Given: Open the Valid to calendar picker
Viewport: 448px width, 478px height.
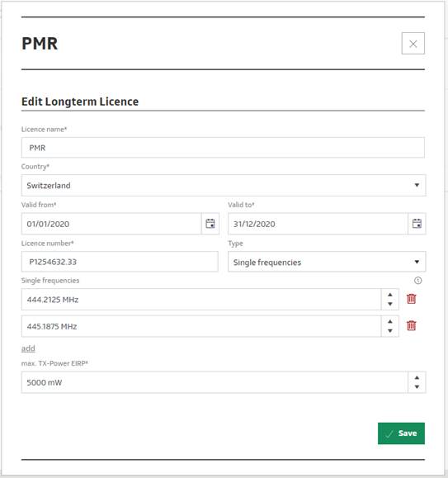Looking at the screenshot, I should (x=417, y=224).
